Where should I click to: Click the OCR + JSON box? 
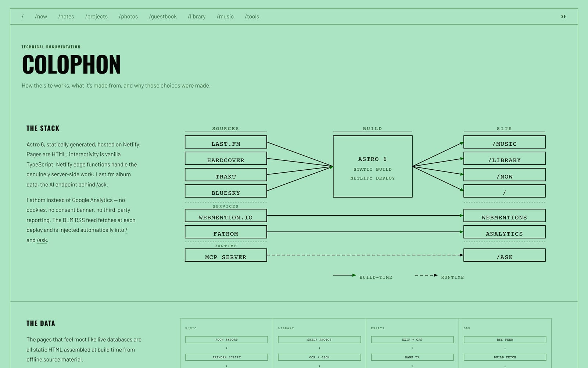click(319, 357)
